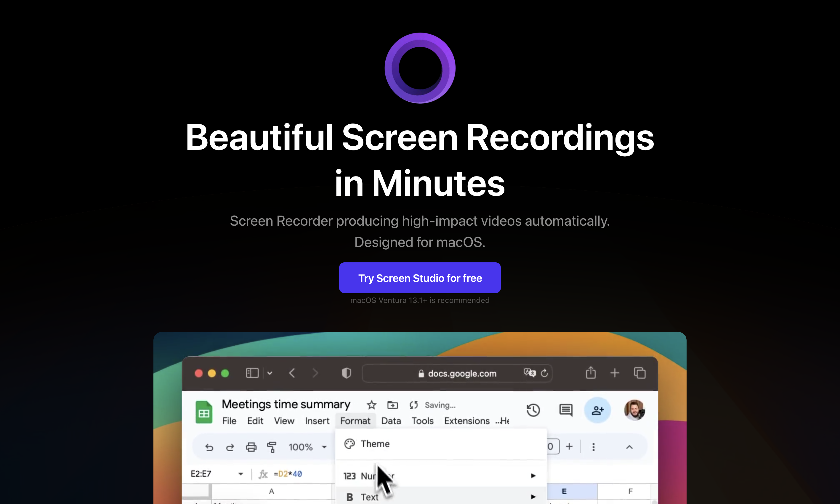Image resolution: width=840 pixels, height=504 pixels.
Task: Expand the Number submenu arrow
Action: 533,476
